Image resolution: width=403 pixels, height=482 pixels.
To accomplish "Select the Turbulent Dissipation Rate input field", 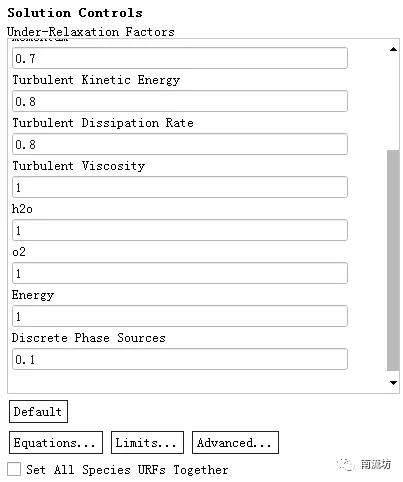I will 180,144.
